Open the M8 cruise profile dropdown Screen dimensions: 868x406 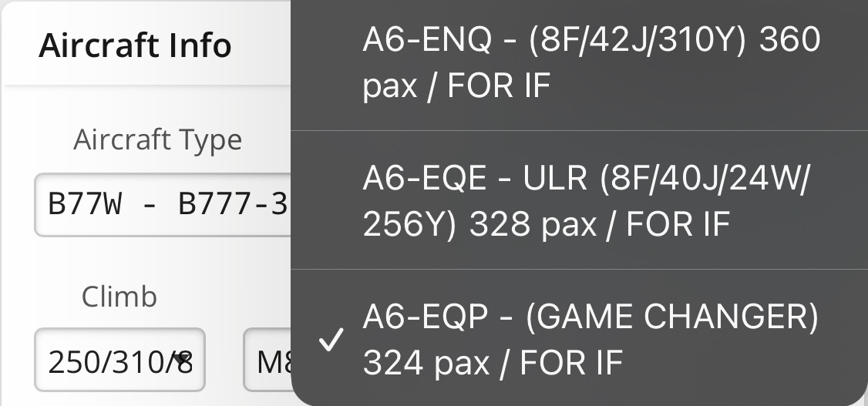tap(267, 361)
